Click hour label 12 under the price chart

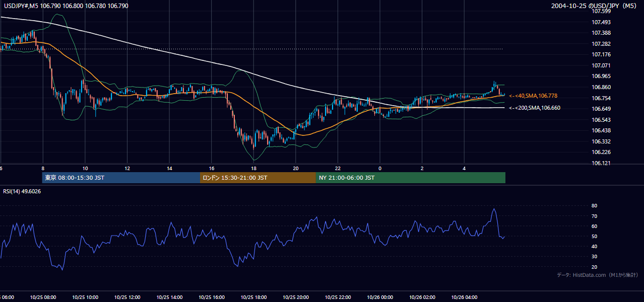[127, 169]
